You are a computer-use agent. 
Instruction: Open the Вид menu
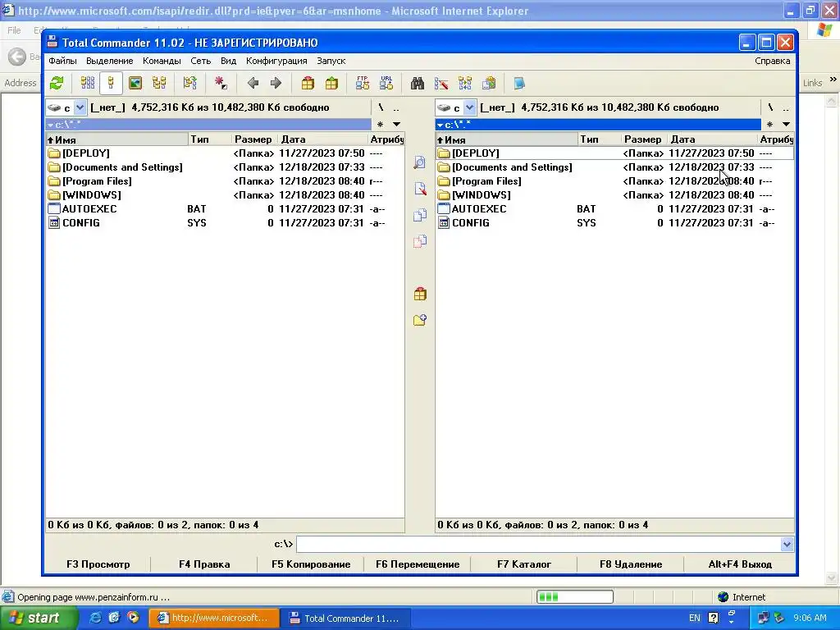click(228, 61)
